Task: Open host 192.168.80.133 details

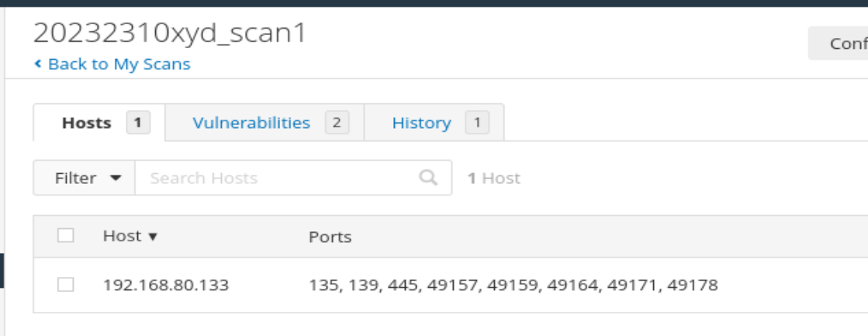Action: point(165,285)
